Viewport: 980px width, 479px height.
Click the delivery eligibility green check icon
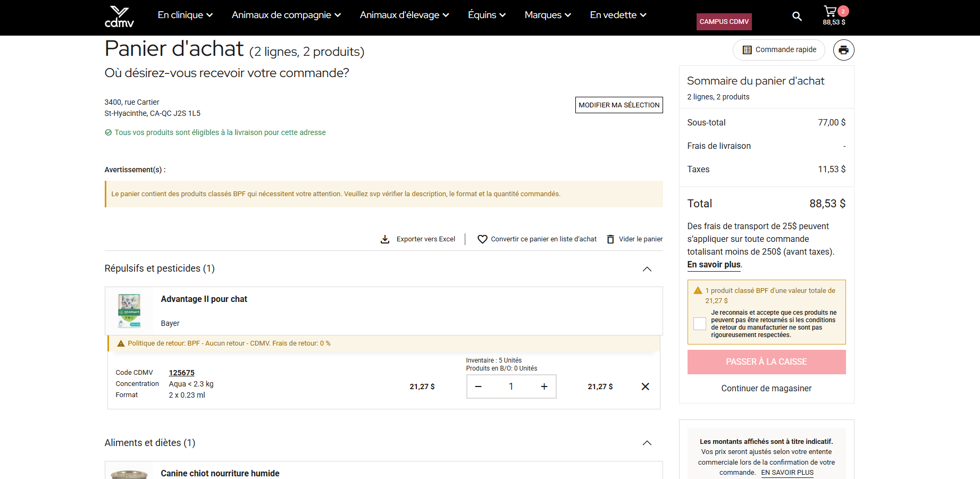(x=108, y=132)
